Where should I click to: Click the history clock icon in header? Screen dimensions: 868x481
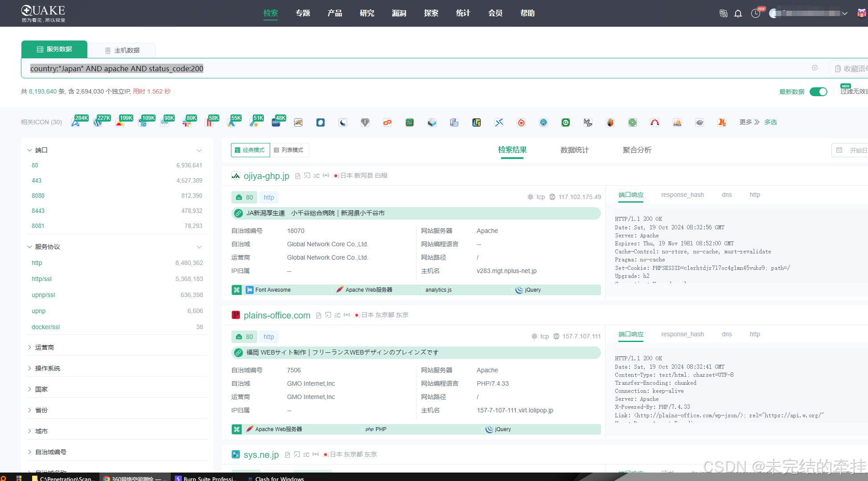pos(755,13)
